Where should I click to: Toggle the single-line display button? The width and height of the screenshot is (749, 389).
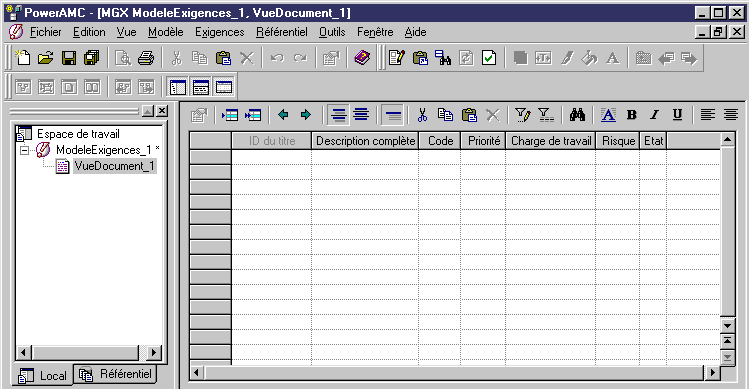393,115
